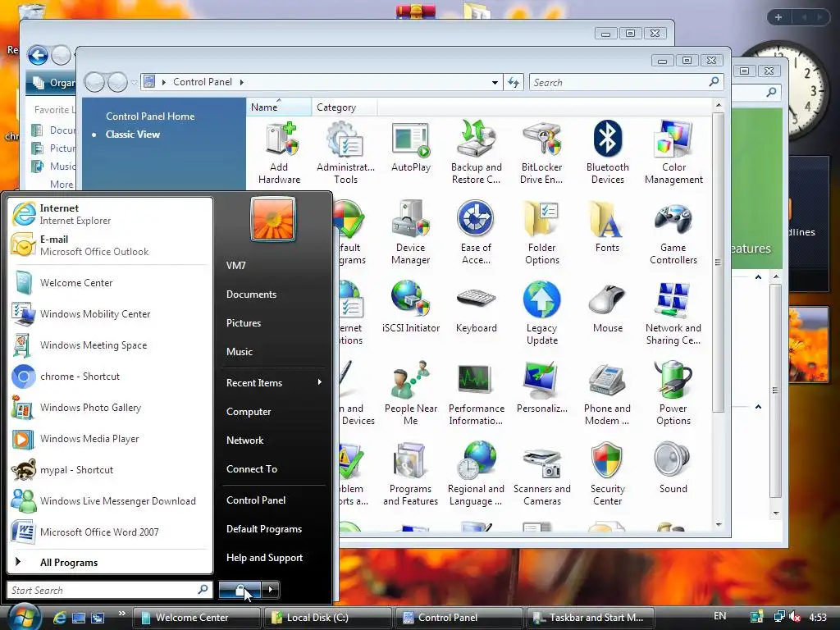Open Administrative Tools icon
Viewport: 840px width, 630px height.
tap(345, 153)
